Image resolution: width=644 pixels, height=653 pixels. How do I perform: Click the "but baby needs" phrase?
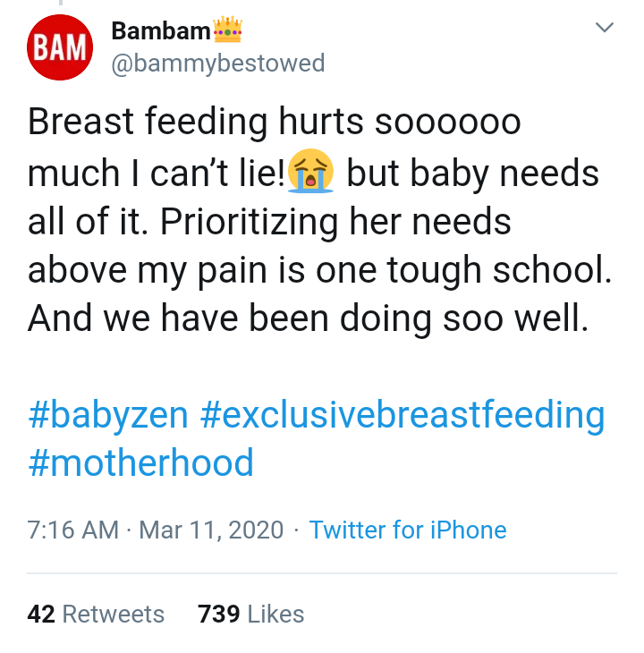click(x=472, y=173)
